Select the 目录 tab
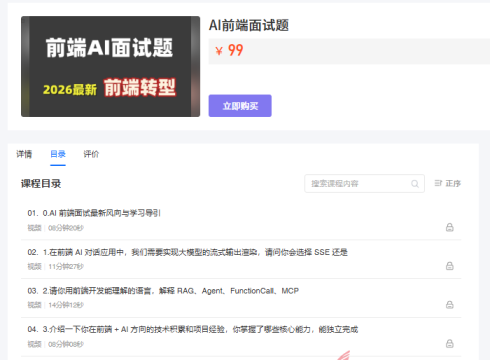The width and height of the screenshot is (490, 360). [58, 154]
